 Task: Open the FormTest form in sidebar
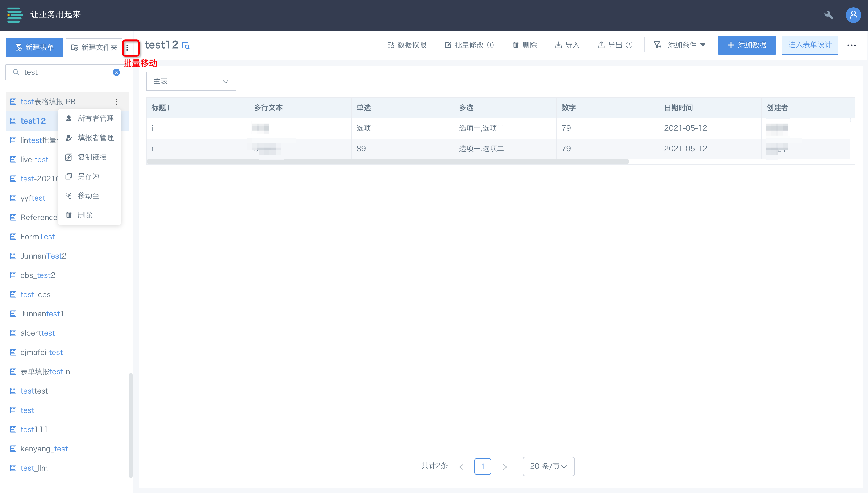pos(37,237)
